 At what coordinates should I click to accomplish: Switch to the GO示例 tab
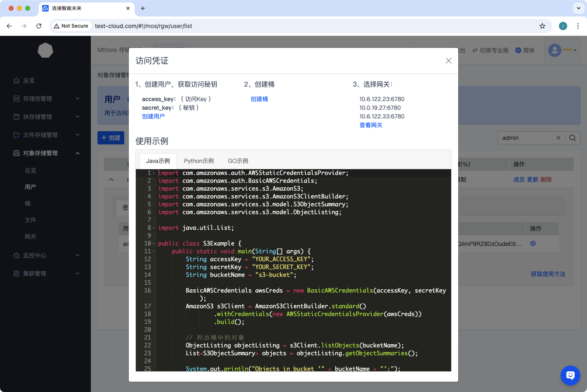coord(238,161)
